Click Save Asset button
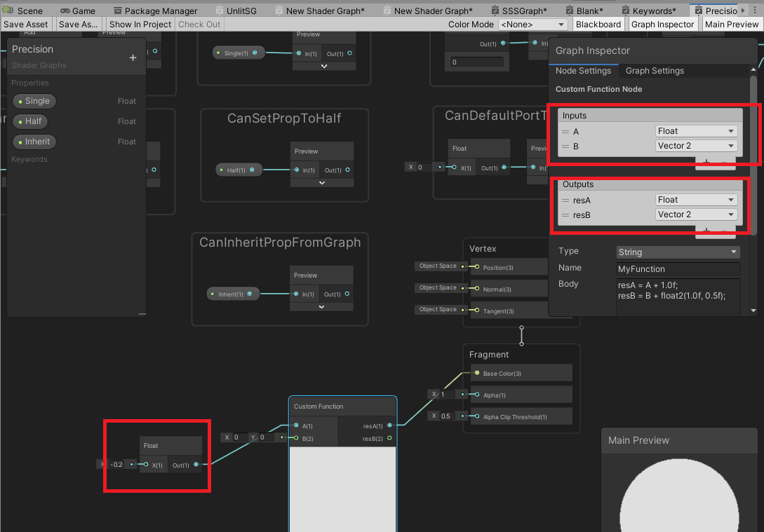The width and height of the screenshot is (764, 532). (x=26, y=25)
